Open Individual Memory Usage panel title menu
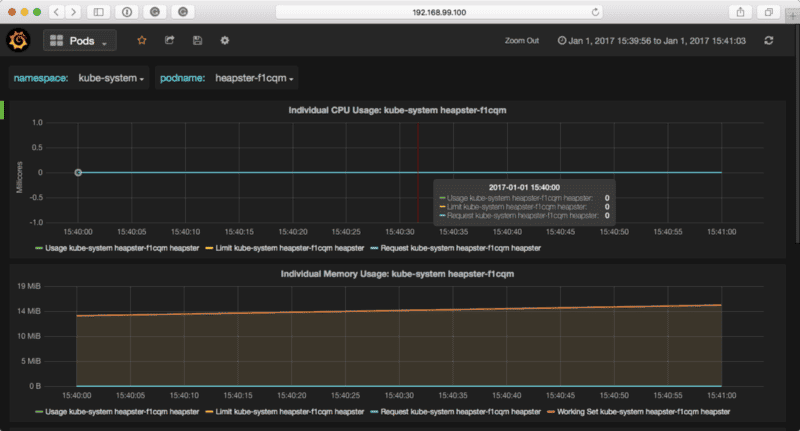This screenshot has width=800, height=431. pyautogui.click(x=397, y=273)
